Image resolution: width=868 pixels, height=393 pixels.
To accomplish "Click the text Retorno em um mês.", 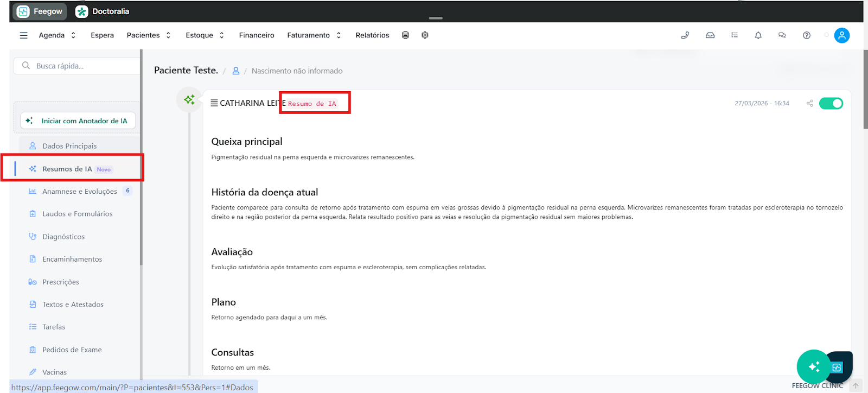I will point(241,367).
